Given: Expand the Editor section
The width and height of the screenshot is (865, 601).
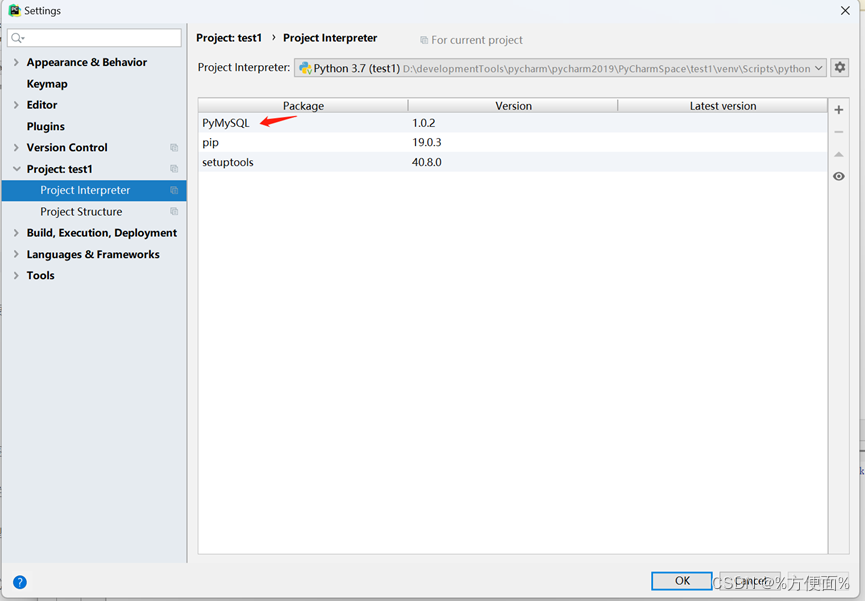Looking at the screenshot, I should (x=16, y=105).
